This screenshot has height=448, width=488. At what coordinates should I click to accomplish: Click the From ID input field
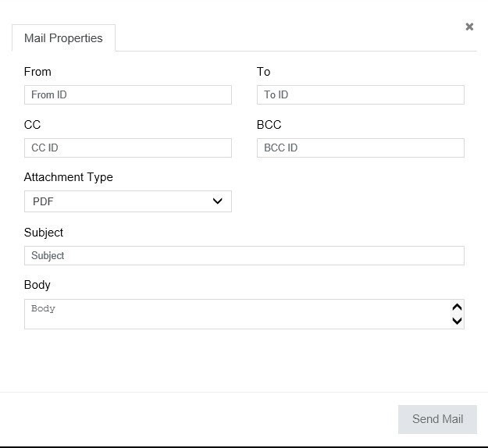(127, 95)
